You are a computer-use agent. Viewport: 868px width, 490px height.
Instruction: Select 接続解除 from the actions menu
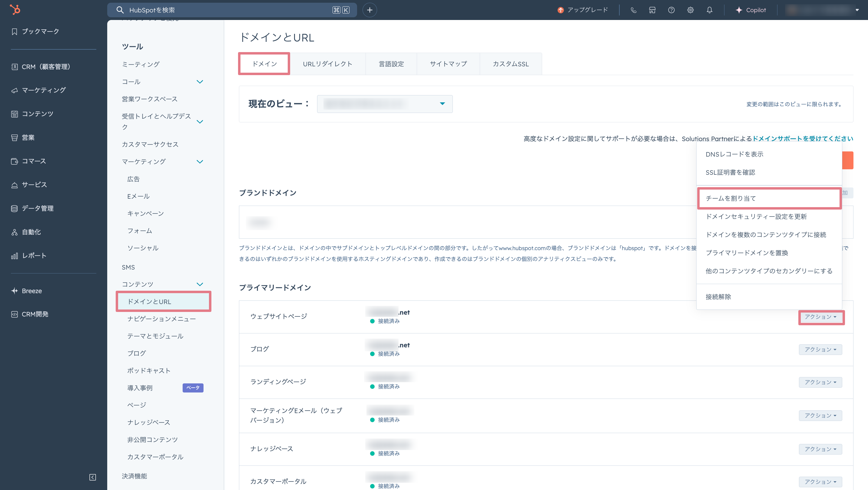point(769,297)
